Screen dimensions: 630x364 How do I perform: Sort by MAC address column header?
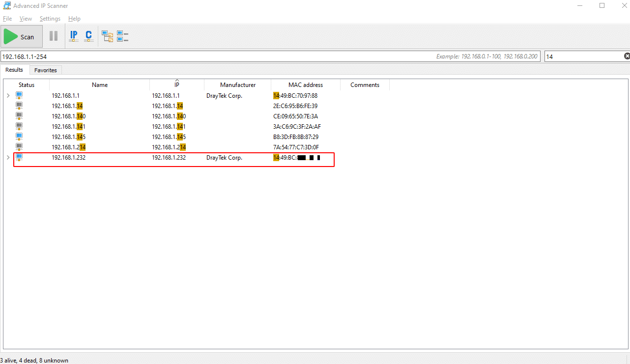point(306,85)
